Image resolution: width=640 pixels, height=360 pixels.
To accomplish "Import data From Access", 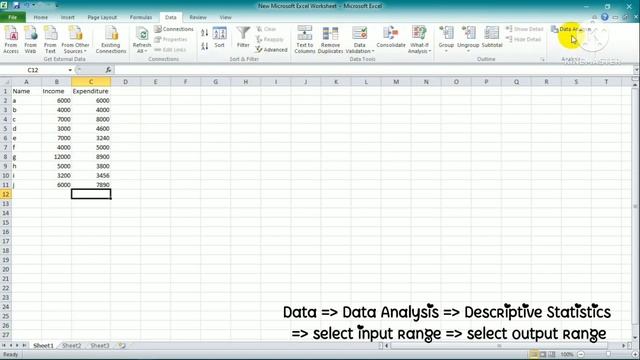I will coord(11,39).
